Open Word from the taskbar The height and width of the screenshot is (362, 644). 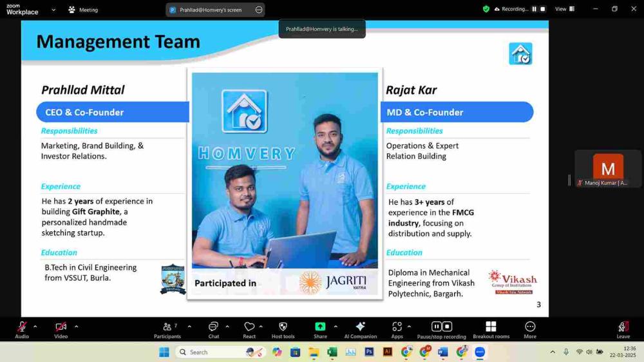click(443, 352)
